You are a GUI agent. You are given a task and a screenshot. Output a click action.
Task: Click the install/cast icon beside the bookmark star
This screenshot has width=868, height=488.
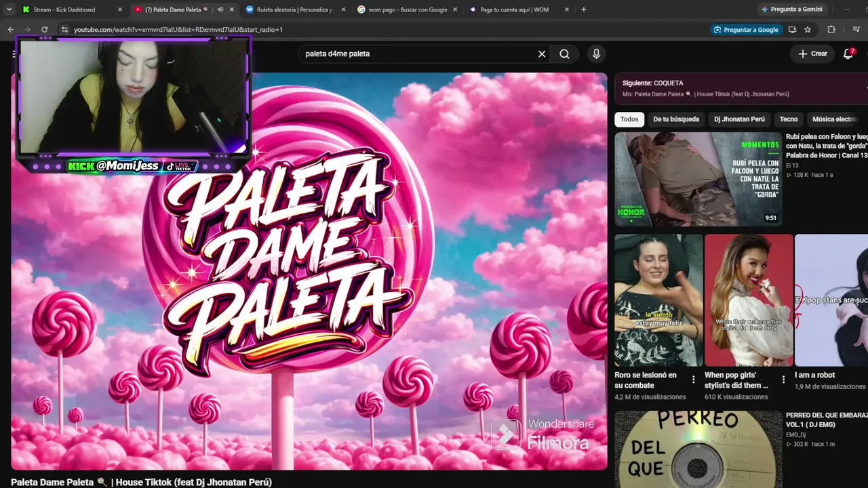(x=792, y=30)
